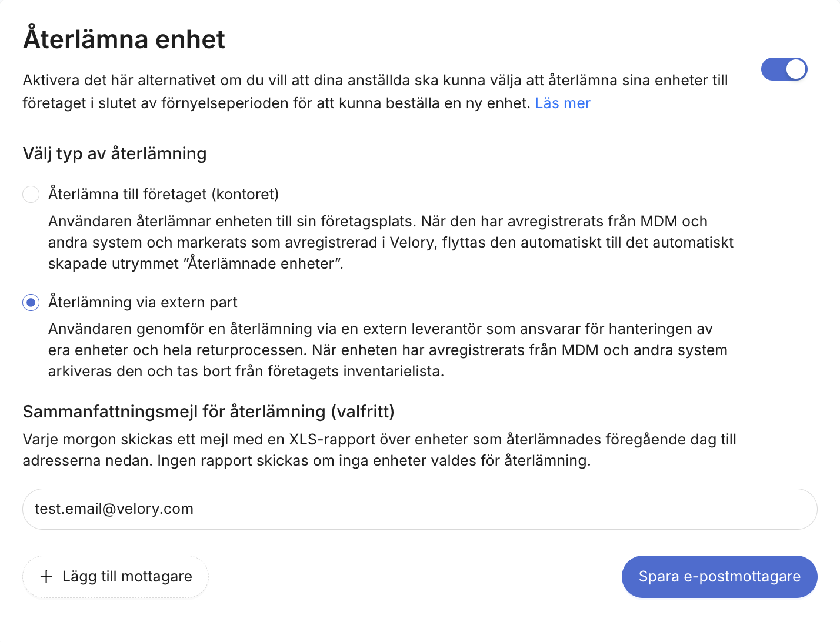Select the Återlämna till företaget (kontoret) radio button
Viewport: 840px width, 642px height.
tap(31, 194)
